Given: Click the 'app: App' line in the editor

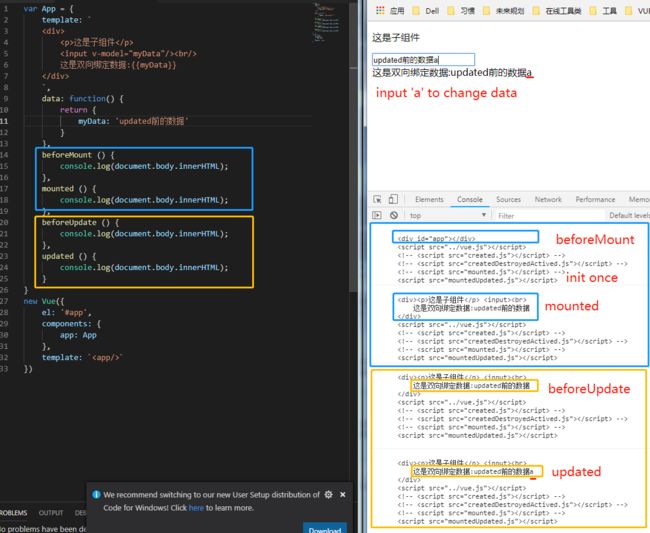Looking at the screenshot, I should (78, 335).
